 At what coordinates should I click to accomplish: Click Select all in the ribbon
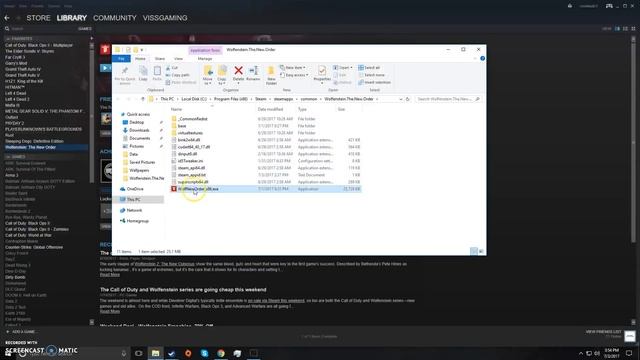click(369, 68)
